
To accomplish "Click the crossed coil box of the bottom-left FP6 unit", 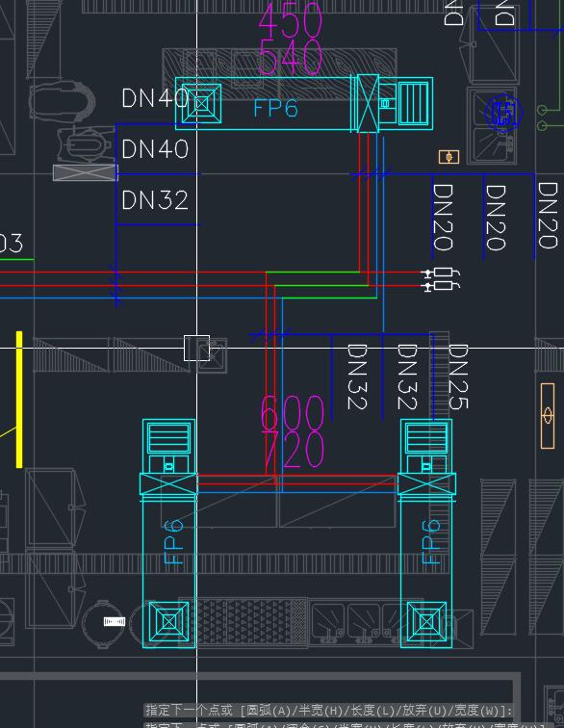I will (x=169, y=483).
